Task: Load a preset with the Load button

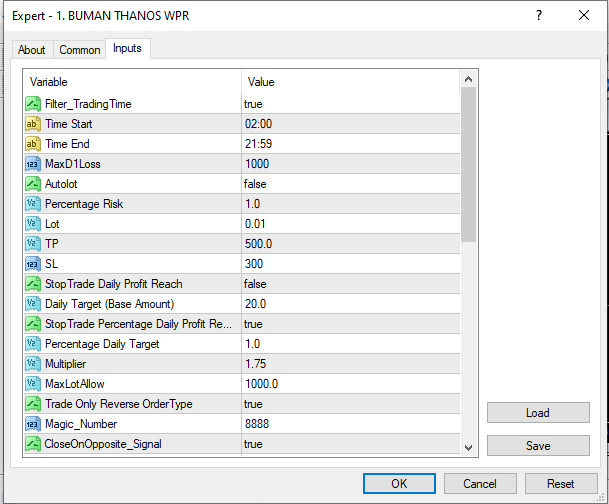Action: [538, 412]
